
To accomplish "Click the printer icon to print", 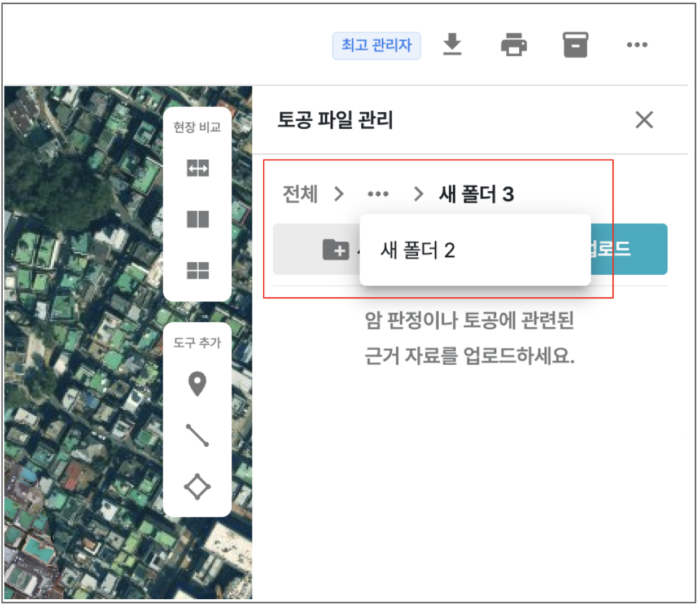I will 514,45.
